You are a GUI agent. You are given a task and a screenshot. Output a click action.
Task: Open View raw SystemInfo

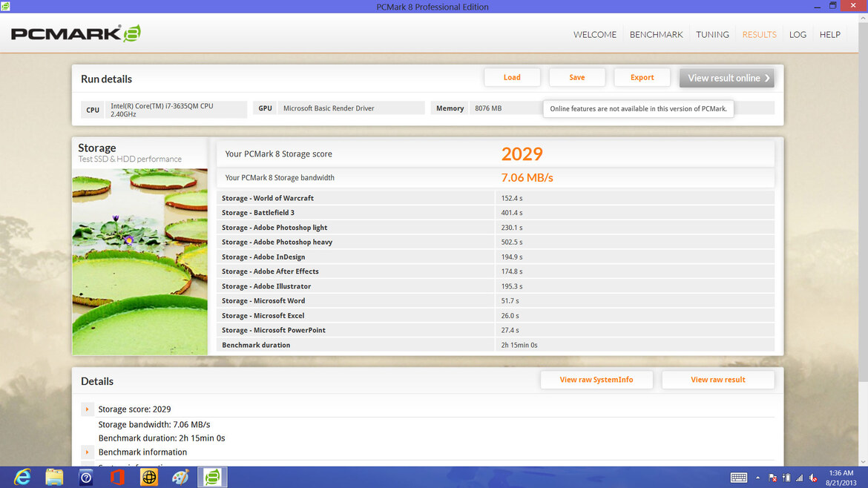tap(596, 380)
